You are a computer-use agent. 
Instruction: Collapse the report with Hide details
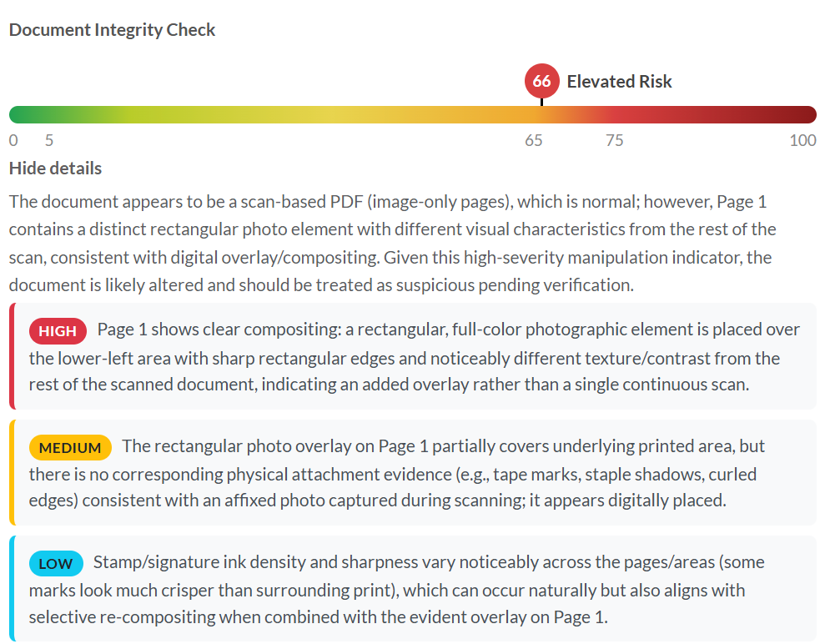click(55, 169)
